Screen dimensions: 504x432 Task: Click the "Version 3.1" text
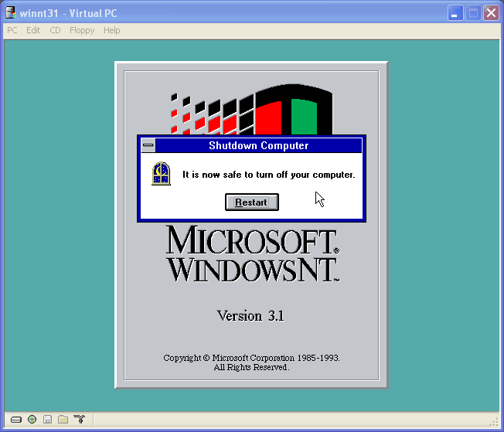coord(250,315)
